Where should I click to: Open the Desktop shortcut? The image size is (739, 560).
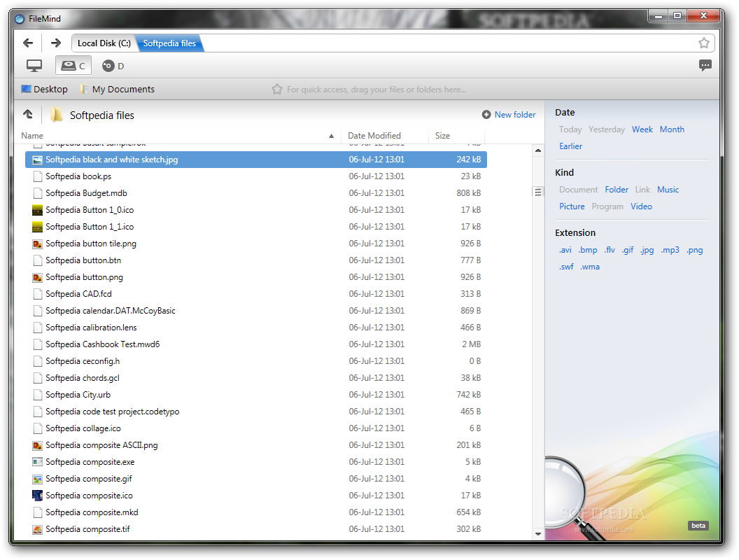click(45, 89)
